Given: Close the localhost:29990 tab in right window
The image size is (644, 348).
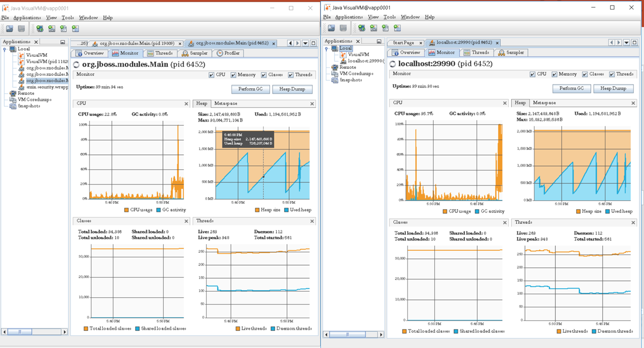Looking at the screenshot, I should point(497,43).
